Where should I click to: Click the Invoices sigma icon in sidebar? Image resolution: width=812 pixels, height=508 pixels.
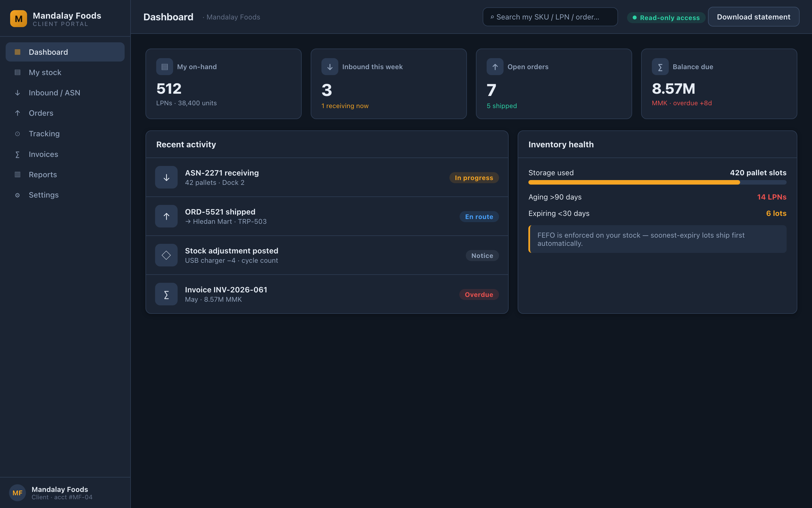[x=17, y=154]
